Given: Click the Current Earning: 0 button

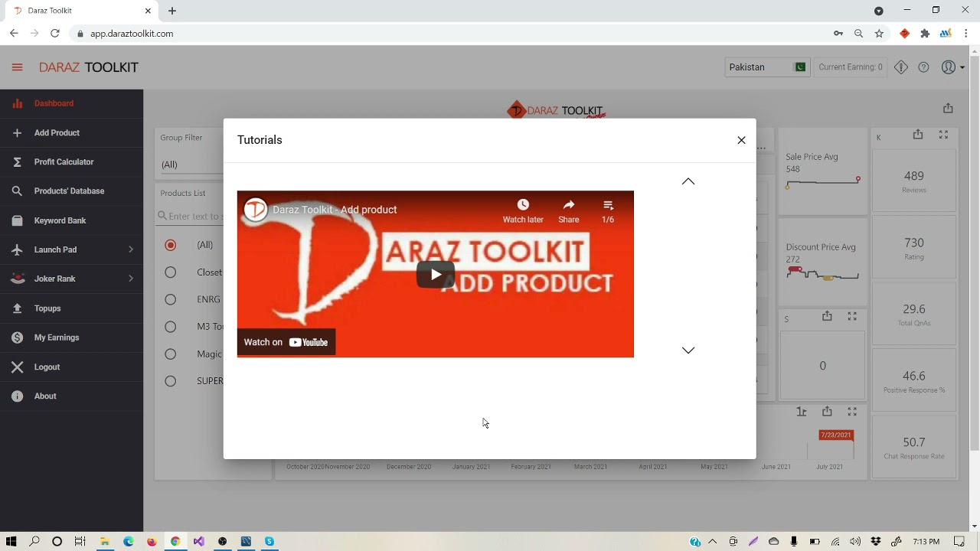Looking at the screenshot, I should (x=851, y=67).
